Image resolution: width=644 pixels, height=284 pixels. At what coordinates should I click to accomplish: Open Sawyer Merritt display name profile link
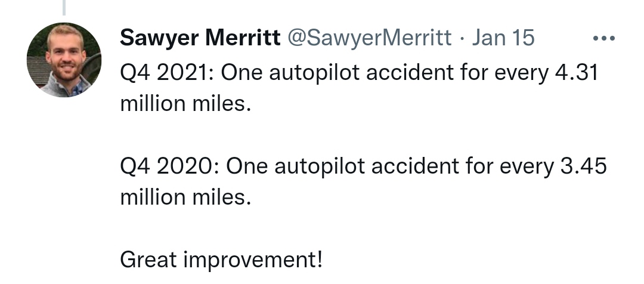[x=200, y=38]
